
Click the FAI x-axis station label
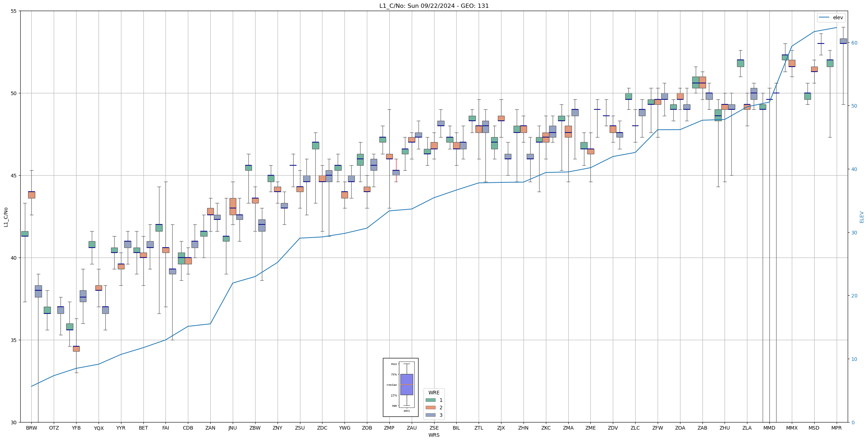pyautogui.click(x=165, y=428)
